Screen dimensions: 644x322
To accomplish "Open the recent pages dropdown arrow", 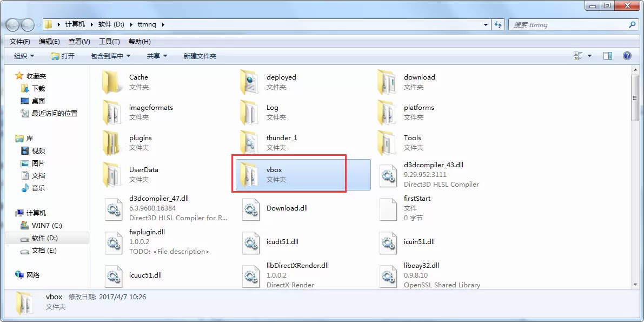I will point(38,25).
